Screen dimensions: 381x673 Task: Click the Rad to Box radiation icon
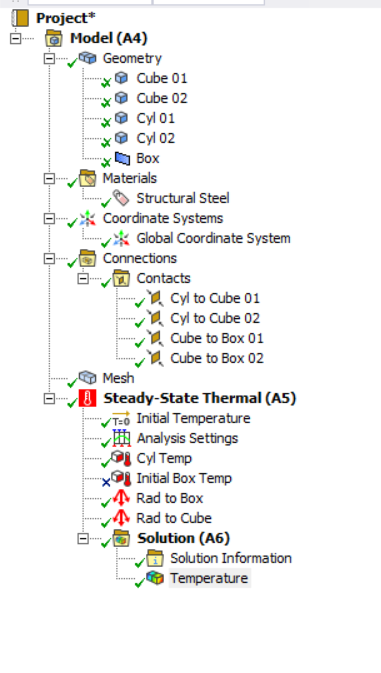121,498
